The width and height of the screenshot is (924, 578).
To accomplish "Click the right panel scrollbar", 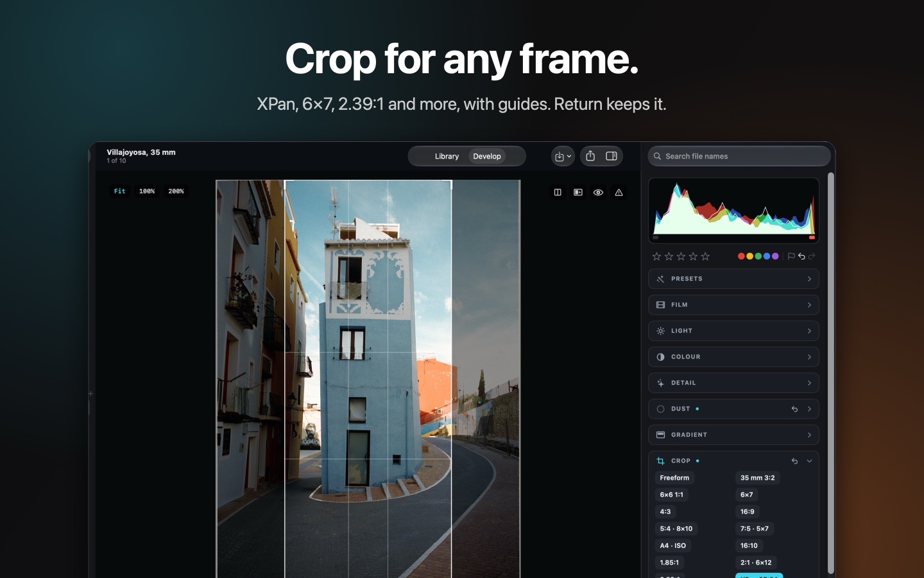I will [x=831, y=372].
